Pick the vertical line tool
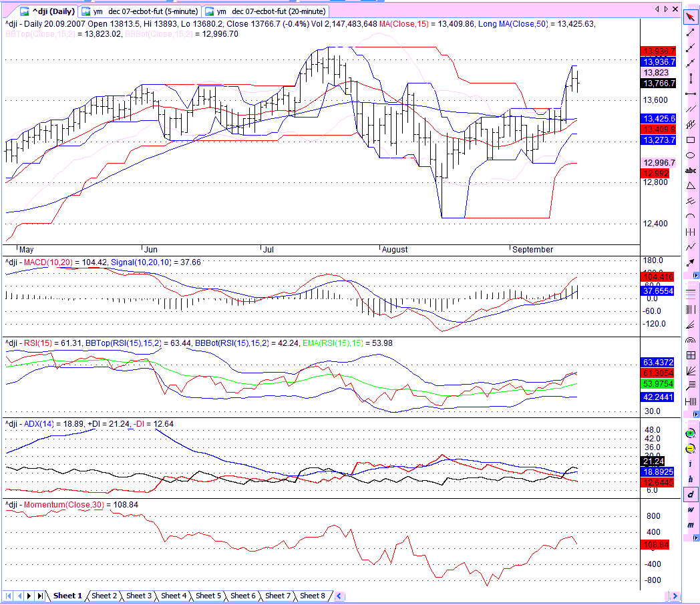Viewport: 700px width, 605px height. coord(691,79)
